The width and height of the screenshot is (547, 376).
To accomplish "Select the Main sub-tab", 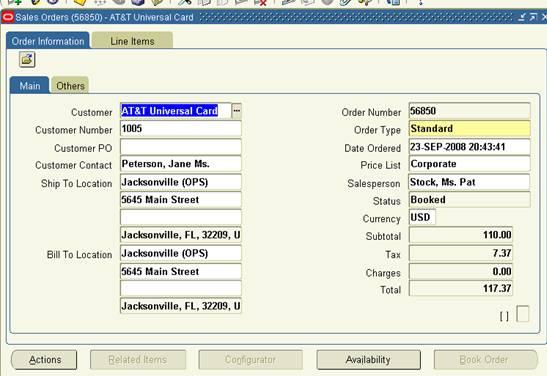I will (30, 85).
